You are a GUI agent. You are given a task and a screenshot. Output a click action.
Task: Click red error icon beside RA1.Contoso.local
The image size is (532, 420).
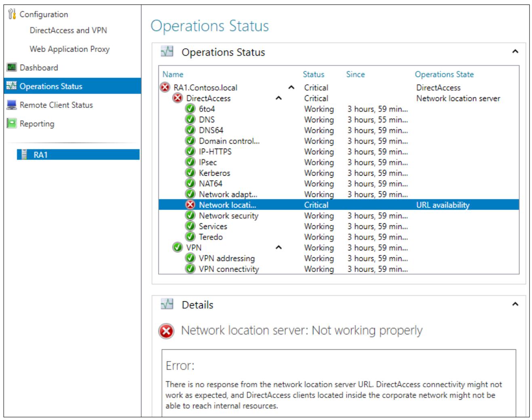tap(165, 87)
